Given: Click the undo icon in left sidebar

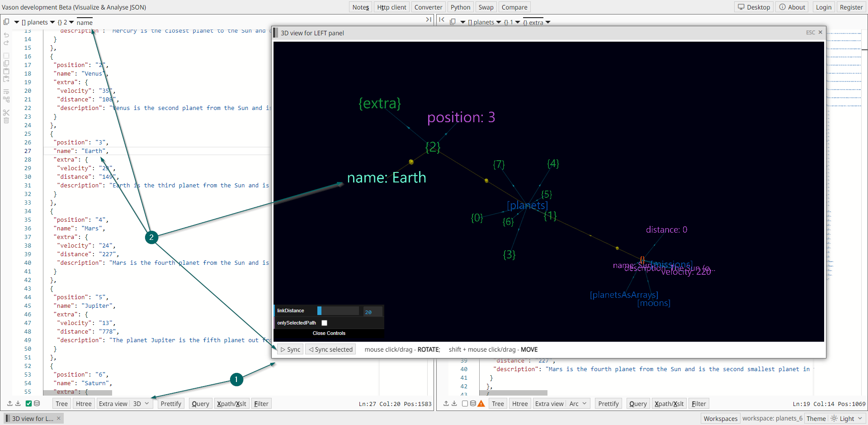Looking at the screenshot, I should coord(6,35).
